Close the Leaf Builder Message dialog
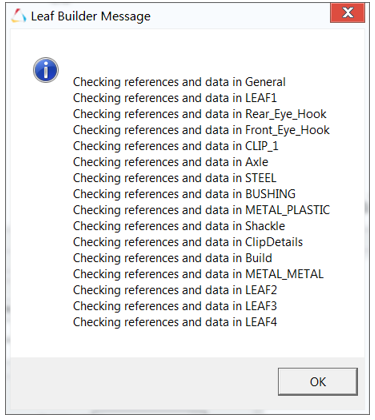Screen dimensions: 375x420 pos(347,13)
